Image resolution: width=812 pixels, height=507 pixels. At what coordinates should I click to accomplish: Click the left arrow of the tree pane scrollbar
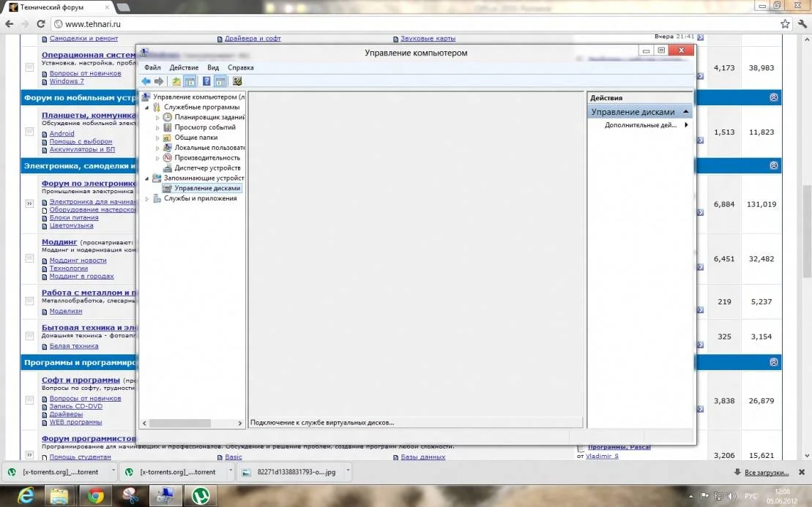click(144, 423)
